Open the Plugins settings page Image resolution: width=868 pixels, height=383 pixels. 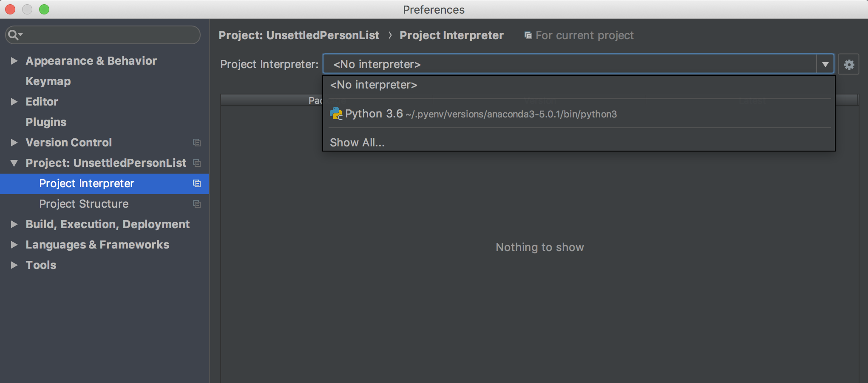coord(46,122)
